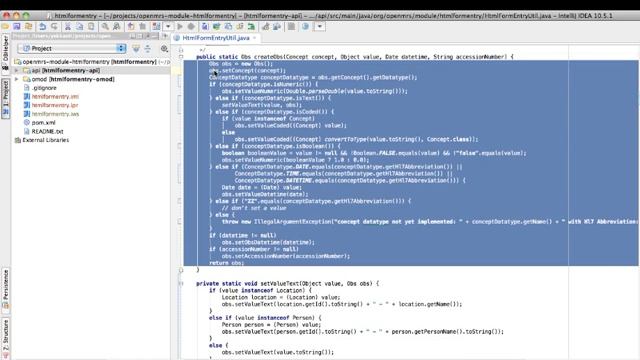640x360 pixels.
Task: Click the Debug toolbar icon
Action: point(191,27)
